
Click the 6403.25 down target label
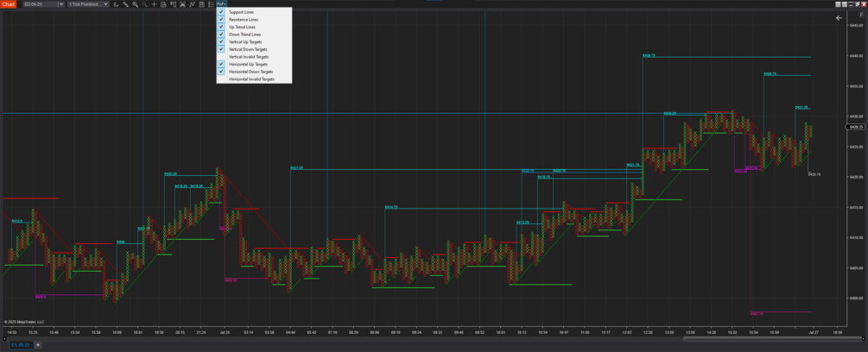(x=231, y=280)
